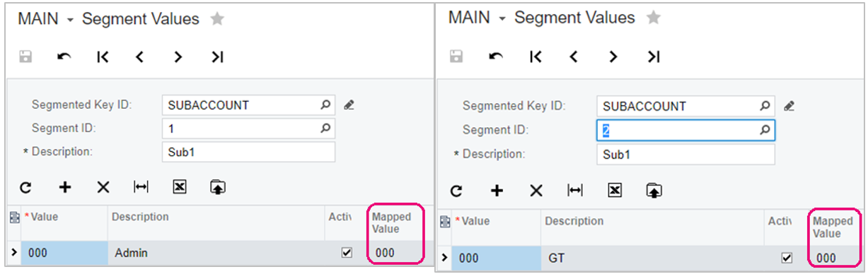Open Segmented Key ID lookup in the left window
Screen dimensions: 868x279
click(325, 105)
